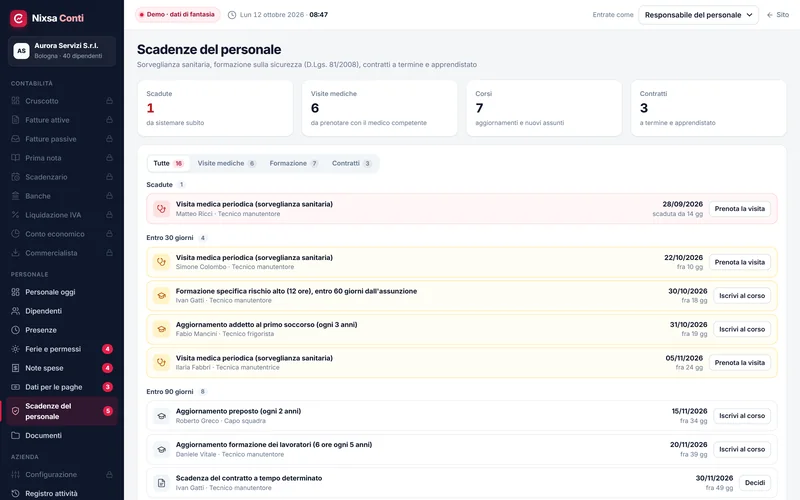Click the AS company avatar

pyautogui.click(x=21, y=51)
